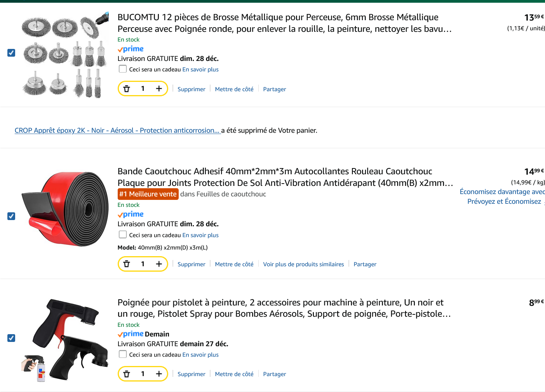The height and width of the screenshot is (392, 545).
Task: Click trash icon for rubber adhesive strip
Action: tap(127, 264)
